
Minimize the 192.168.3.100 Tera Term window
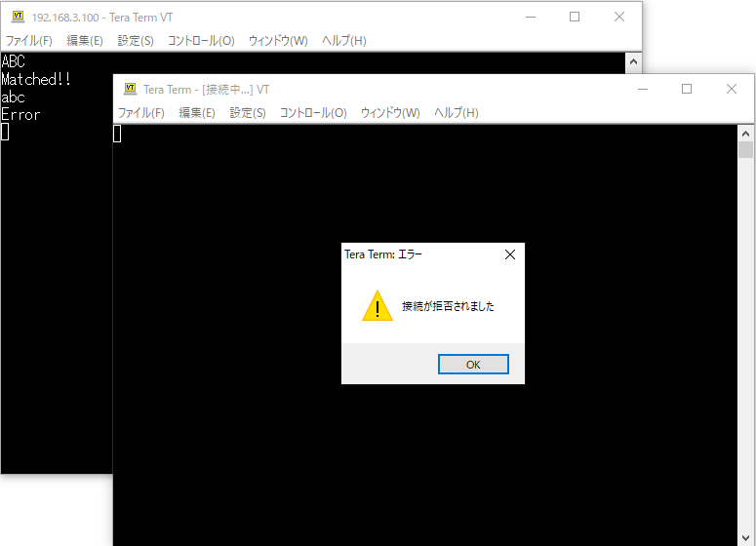coord(531,17)
